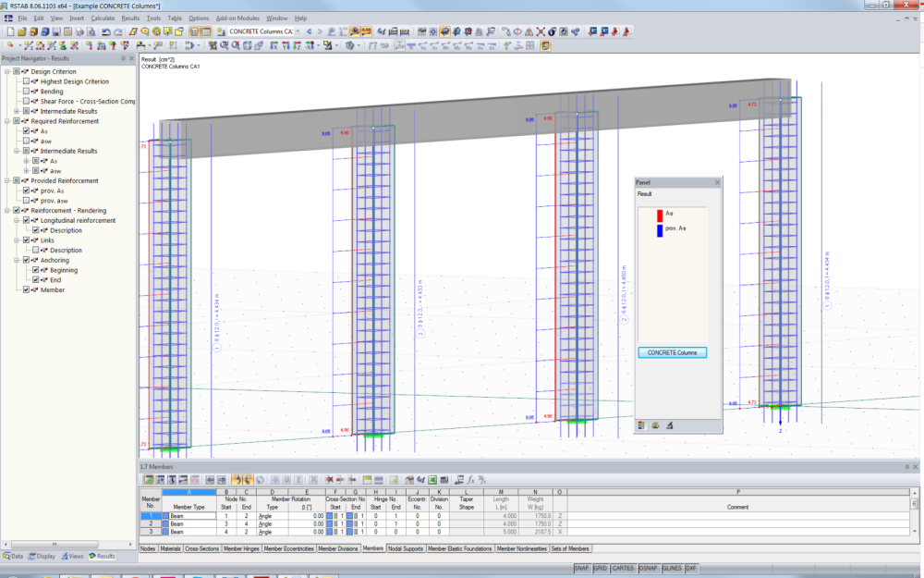Click the Redo arrow icon
Image resolution: width=924 pixels, height=578 pixels.
[x=118, y=31]
